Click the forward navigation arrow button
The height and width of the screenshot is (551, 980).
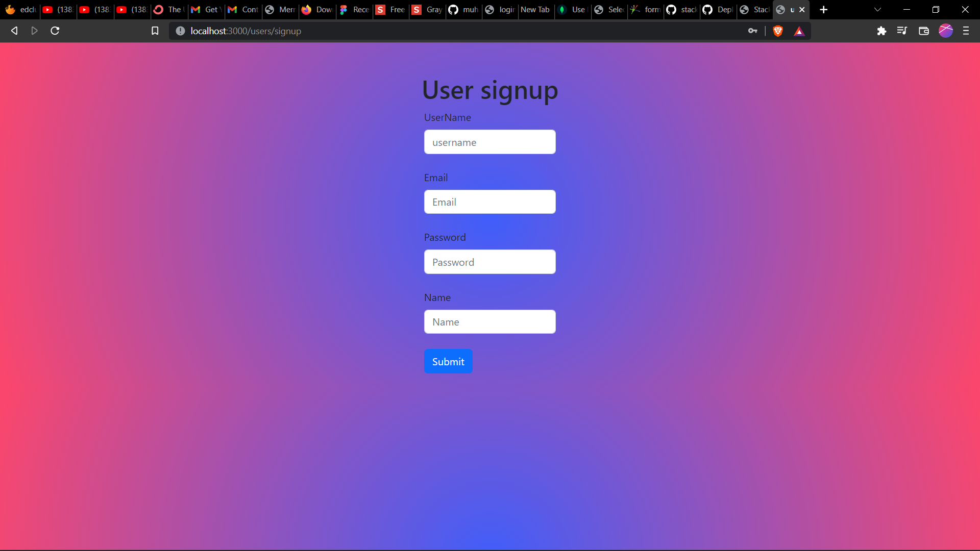pyautogui.click(x=34, y=31)
